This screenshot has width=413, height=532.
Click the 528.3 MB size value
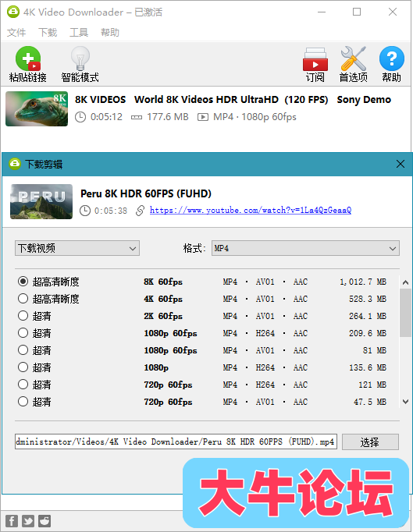click(368, 299)
